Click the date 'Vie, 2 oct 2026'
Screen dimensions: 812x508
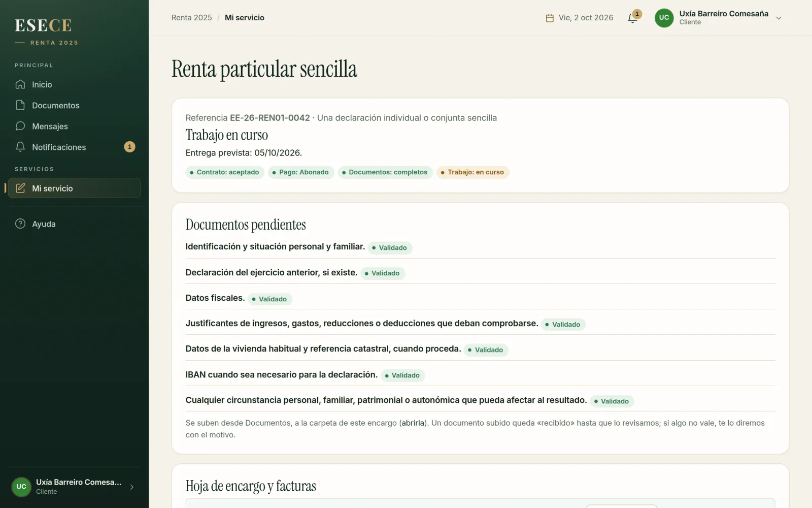[x=586, y=18]
